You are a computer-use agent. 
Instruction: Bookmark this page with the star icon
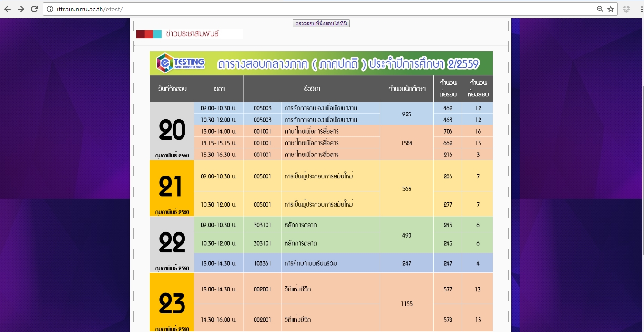(611, 9)
